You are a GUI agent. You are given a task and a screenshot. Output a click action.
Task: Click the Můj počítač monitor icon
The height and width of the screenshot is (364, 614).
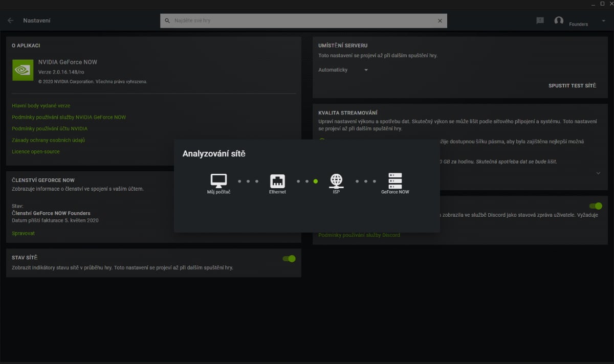[218, 180]
